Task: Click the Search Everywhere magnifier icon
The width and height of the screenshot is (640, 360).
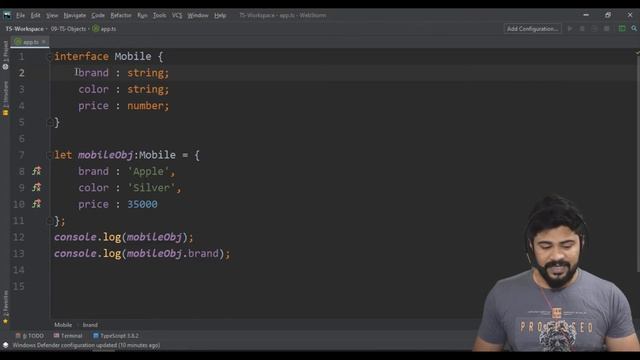Action: (634, 29)
